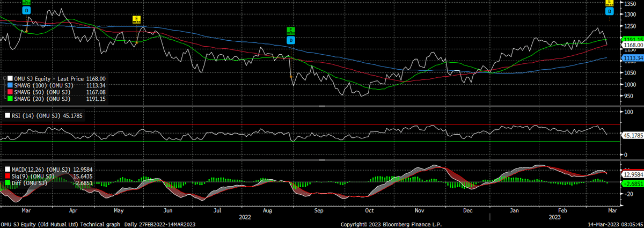Click the blue D dividend marker in March 2022
Viewport: 644px width, 228px height.
point(27,10)
